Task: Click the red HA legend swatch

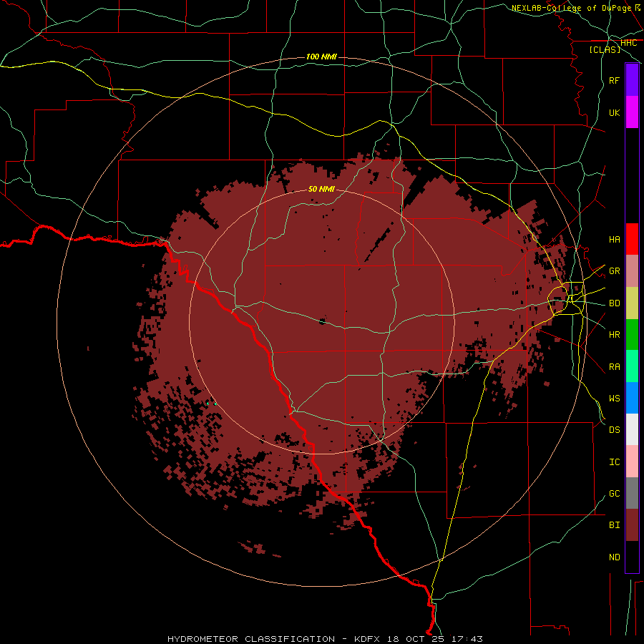Action: [632, 239]
